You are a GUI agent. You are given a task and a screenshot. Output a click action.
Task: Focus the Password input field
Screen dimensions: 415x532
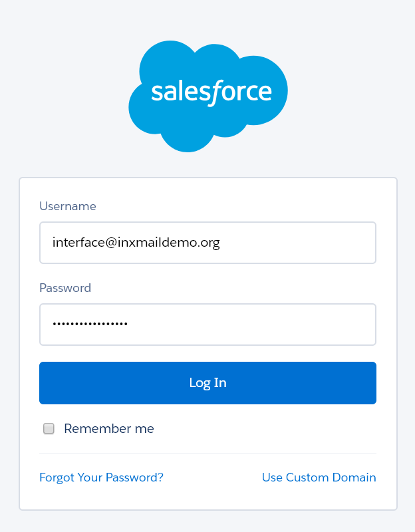click(207, 325)
